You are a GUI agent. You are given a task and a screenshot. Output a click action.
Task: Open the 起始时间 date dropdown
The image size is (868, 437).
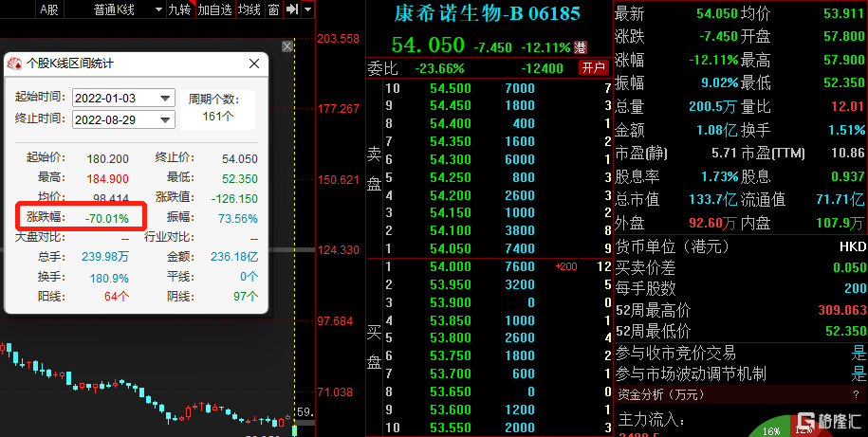pyautogui.click(x=165, y=99)
